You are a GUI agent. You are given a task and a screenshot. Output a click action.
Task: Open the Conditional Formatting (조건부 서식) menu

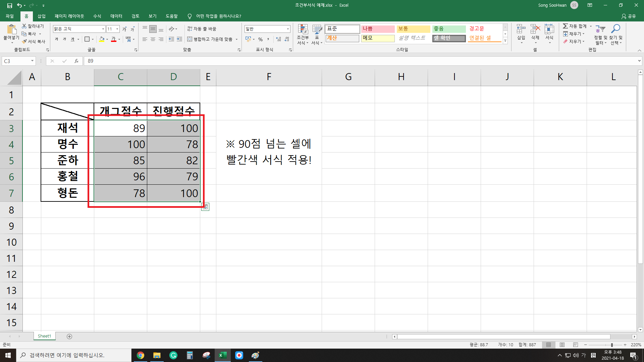pos(303,35)
